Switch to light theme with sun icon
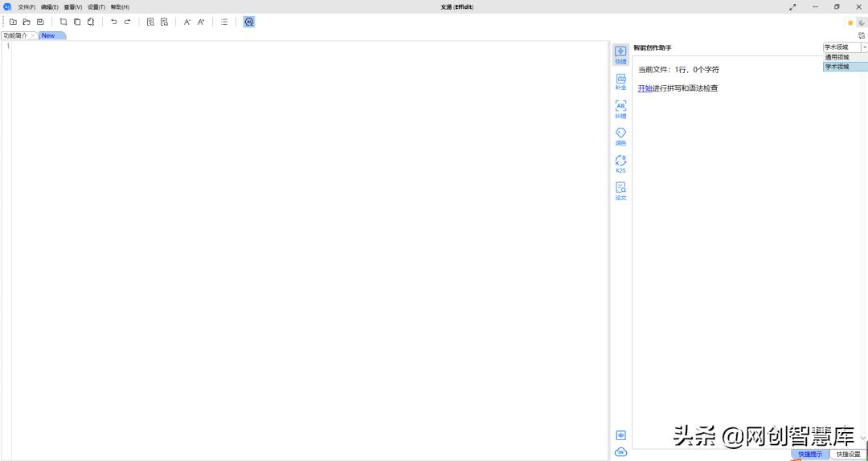The height and width of the screenshot is (461, 868). click(x=850, y=22)
